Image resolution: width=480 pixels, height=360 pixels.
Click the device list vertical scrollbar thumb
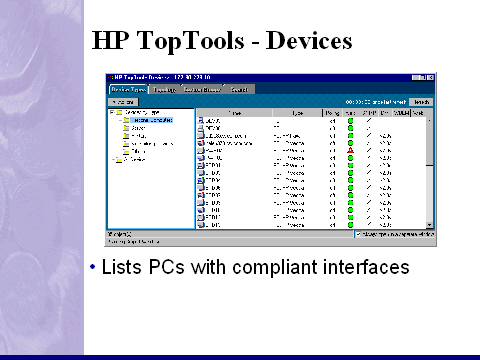[429, 144]
